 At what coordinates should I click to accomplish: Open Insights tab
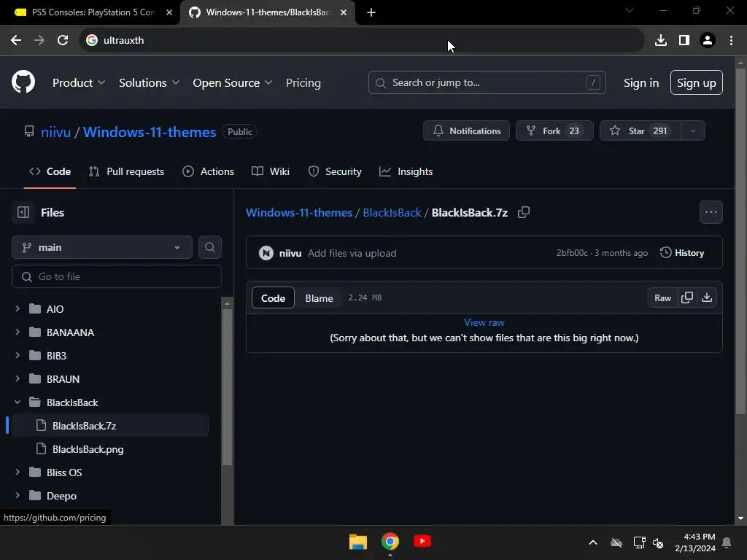[406, 171]
